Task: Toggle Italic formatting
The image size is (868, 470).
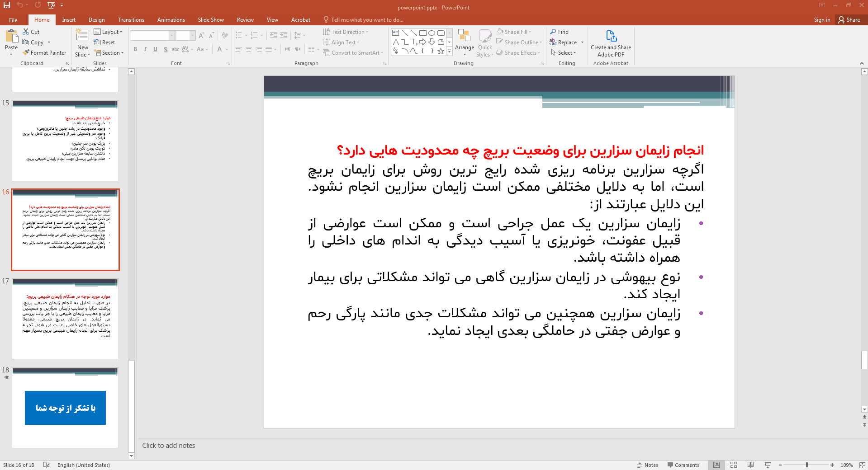Action: click(145, 49)
